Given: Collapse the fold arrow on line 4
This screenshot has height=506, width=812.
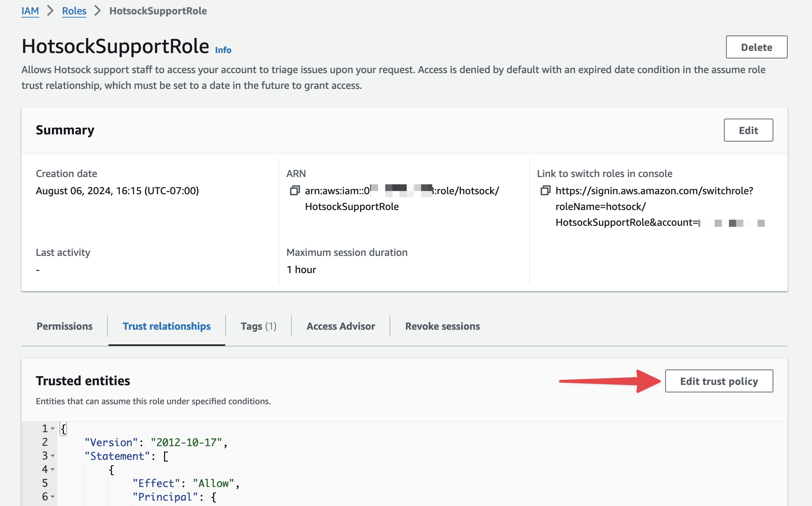Looking at the screenshot, I should 53,469.
